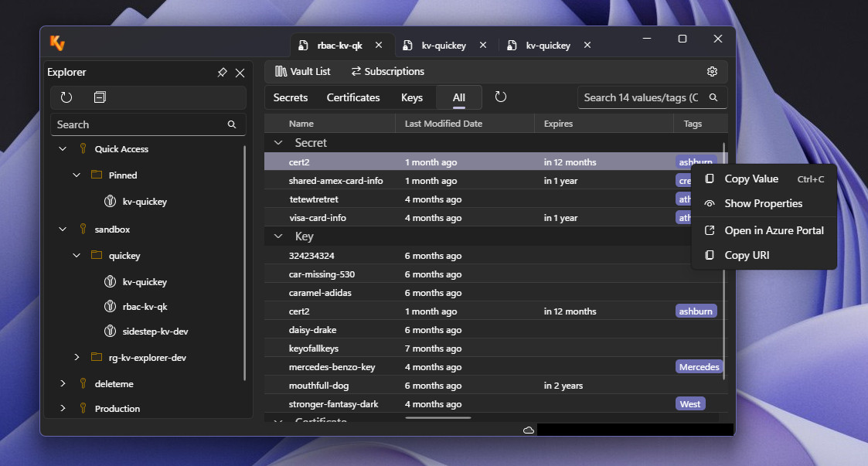
Task: Open the settings gear icon
Action: point(712,72)
